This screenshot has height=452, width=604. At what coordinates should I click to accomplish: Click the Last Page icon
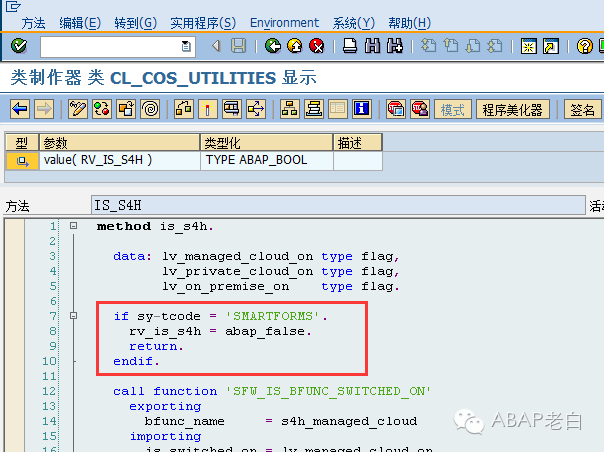495,46
